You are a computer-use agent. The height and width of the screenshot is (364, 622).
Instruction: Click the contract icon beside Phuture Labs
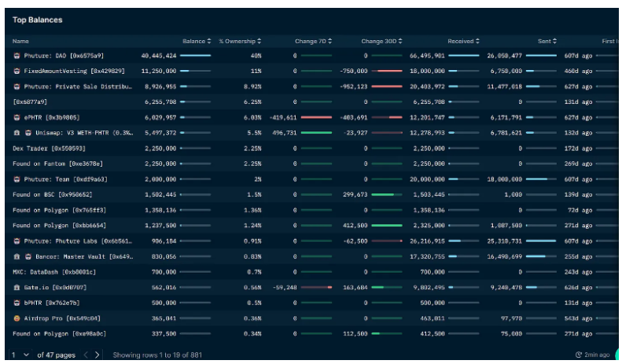click(17, 241)
